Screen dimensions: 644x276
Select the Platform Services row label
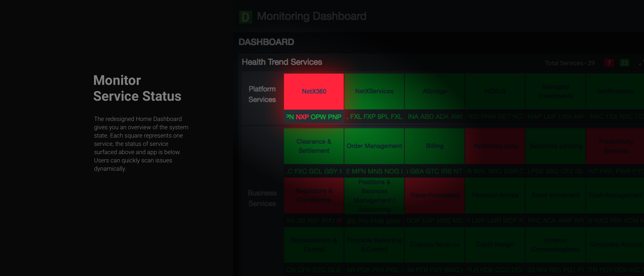(262, 94)
